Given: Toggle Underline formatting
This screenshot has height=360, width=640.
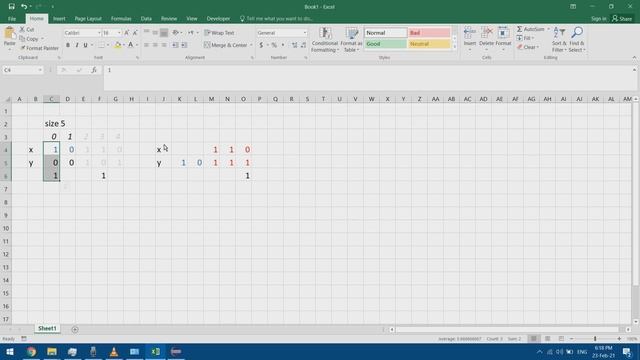Looking at the screenshot, I should (x=85, y=45).
